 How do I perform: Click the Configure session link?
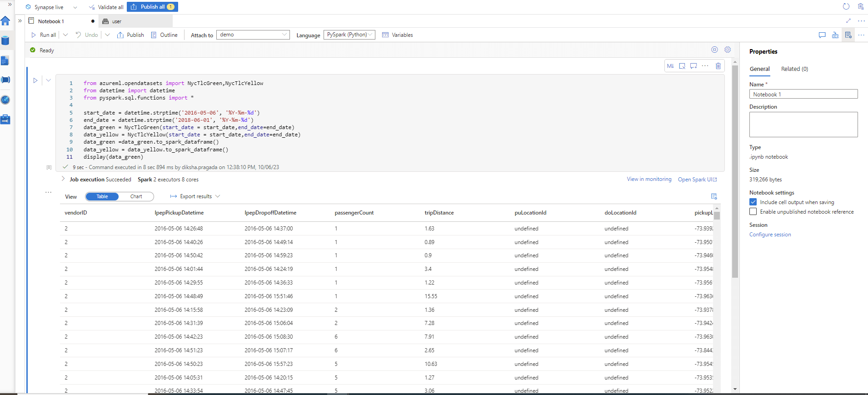770,235
